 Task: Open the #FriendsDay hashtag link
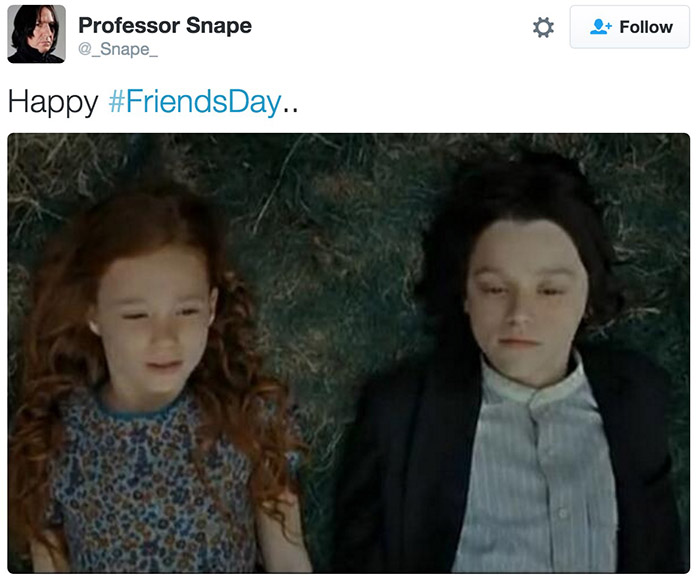click(195, 102)
